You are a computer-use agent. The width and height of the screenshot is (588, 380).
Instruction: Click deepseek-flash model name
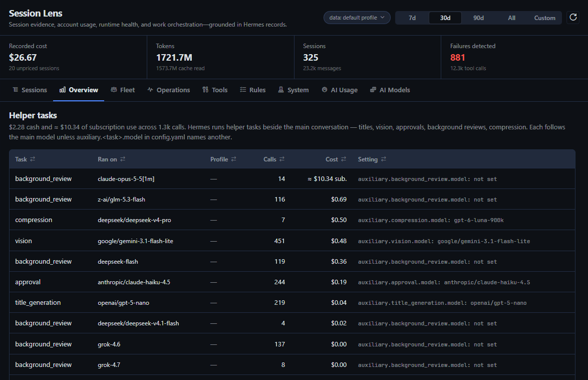click(x=118, y=261)
